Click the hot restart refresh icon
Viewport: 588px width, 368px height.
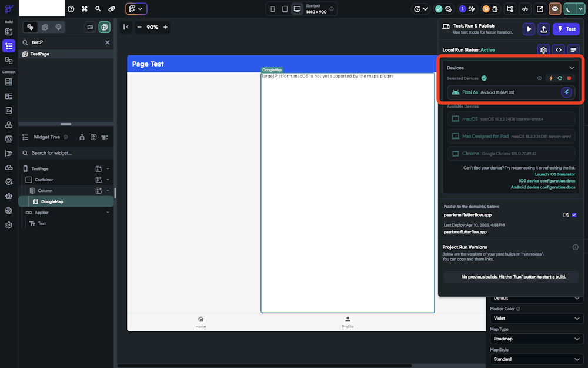pyautogui.click(x=560, y=78)
